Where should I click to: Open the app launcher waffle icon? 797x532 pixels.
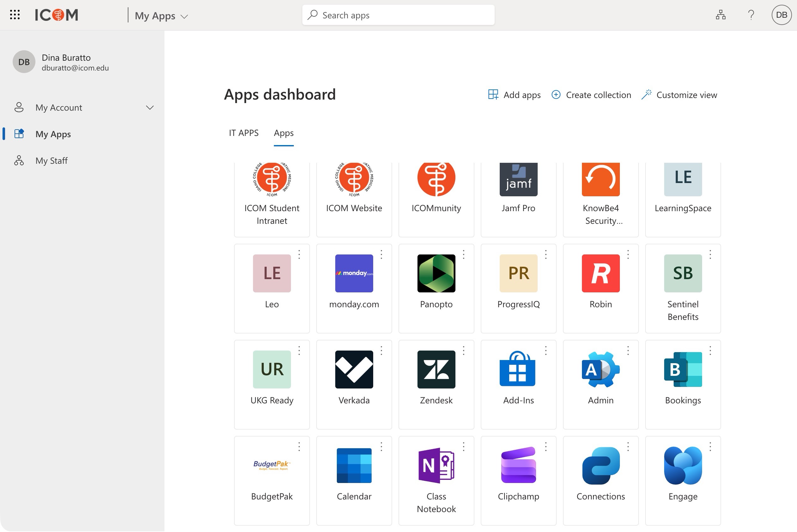click(15, 15)
